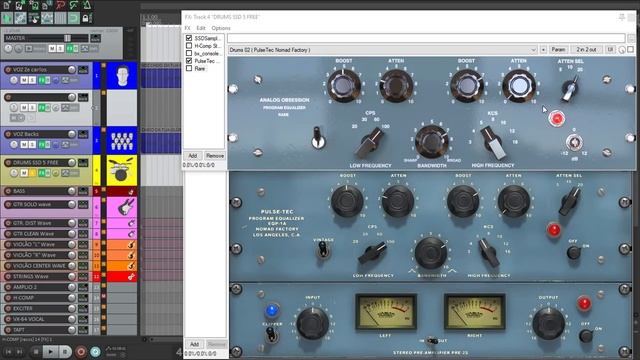This screenshot has width=640, height=360.
Task: Toggle grid lines toolbar button
Action: point(60,18)
